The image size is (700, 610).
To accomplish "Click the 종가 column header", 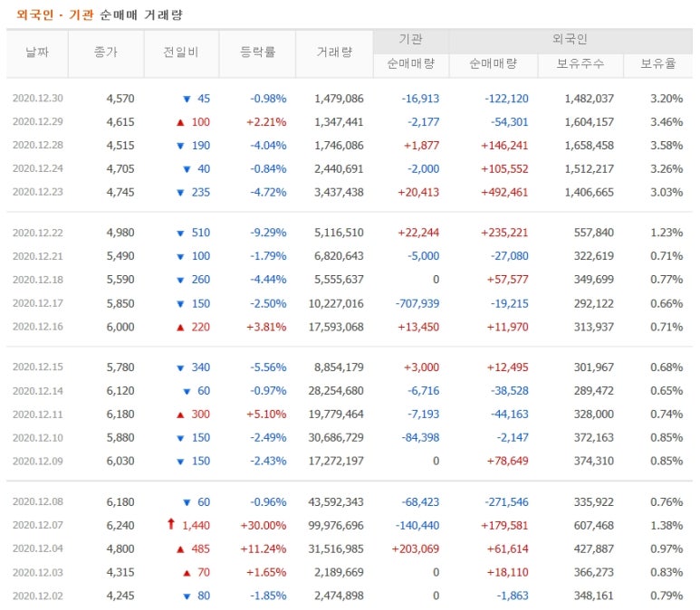I will (106, 52).
